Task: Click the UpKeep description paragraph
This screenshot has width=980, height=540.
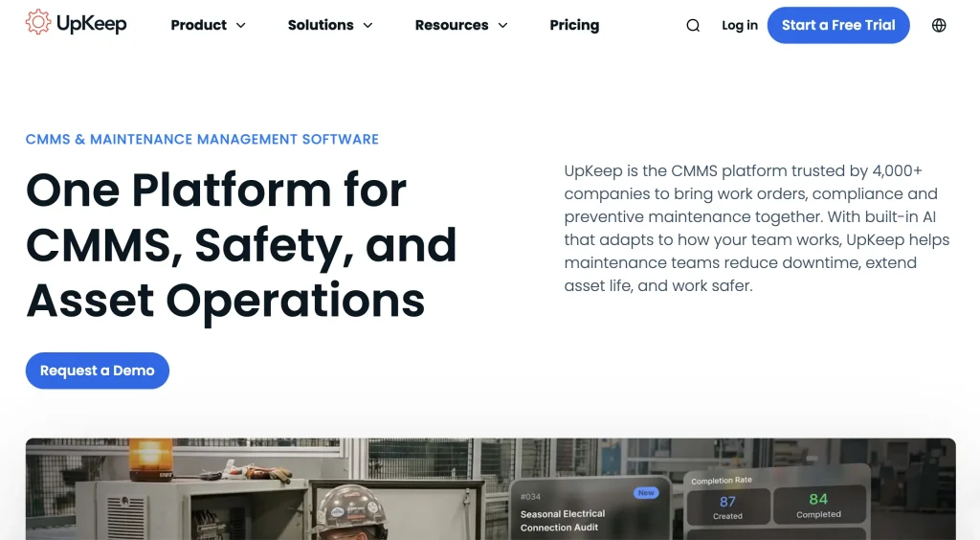Action: coord(756,228)
